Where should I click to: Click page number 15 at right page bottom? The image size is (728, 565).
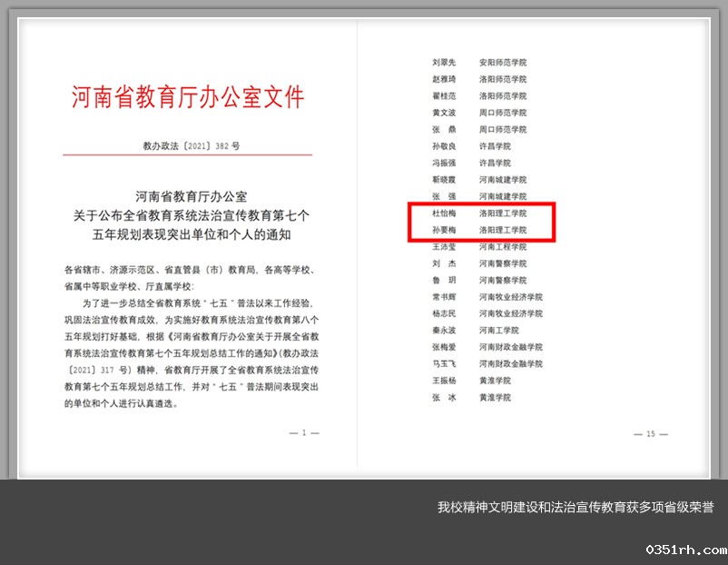(650, 434)
